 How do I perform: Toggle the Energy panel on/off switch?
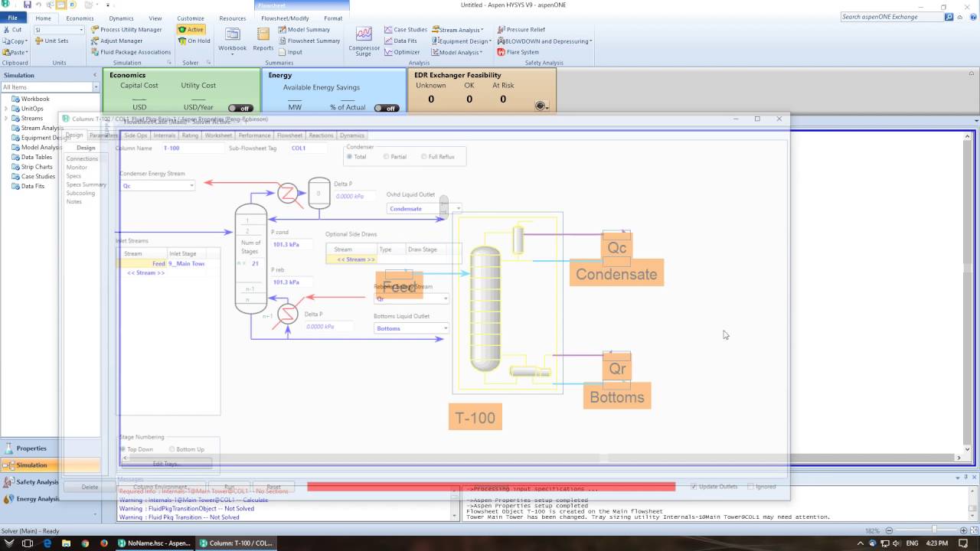(x=386, y=108)
